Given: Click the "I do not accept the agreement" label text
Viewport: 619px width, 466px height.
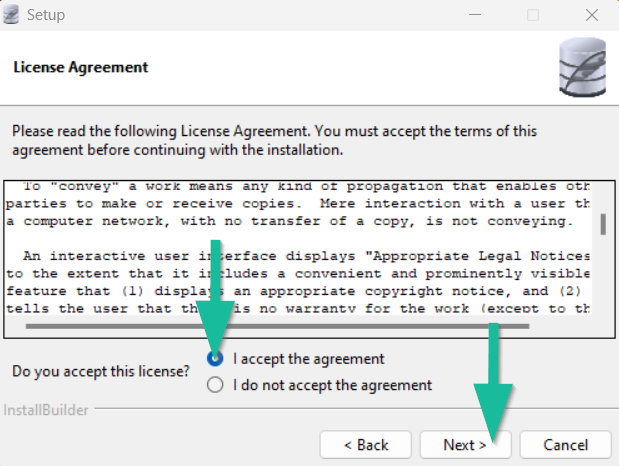Looking at the screenshot, I should coord(332,385).
